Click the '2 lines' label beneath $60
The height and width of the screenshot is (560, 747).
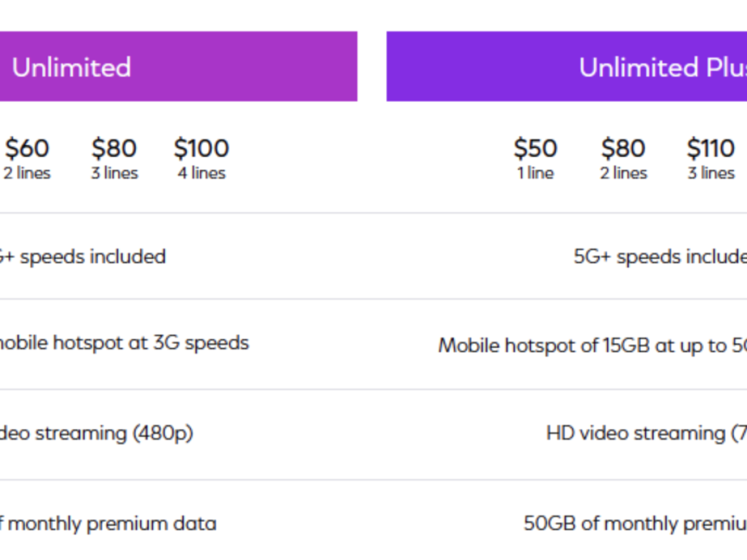click(27, 173)
